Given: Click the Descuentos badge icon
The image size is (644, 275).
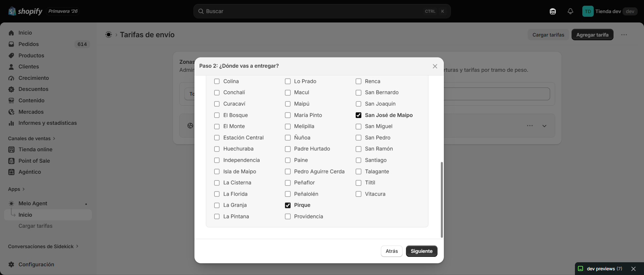Looking at the screenshot, I should pos(11,89).
